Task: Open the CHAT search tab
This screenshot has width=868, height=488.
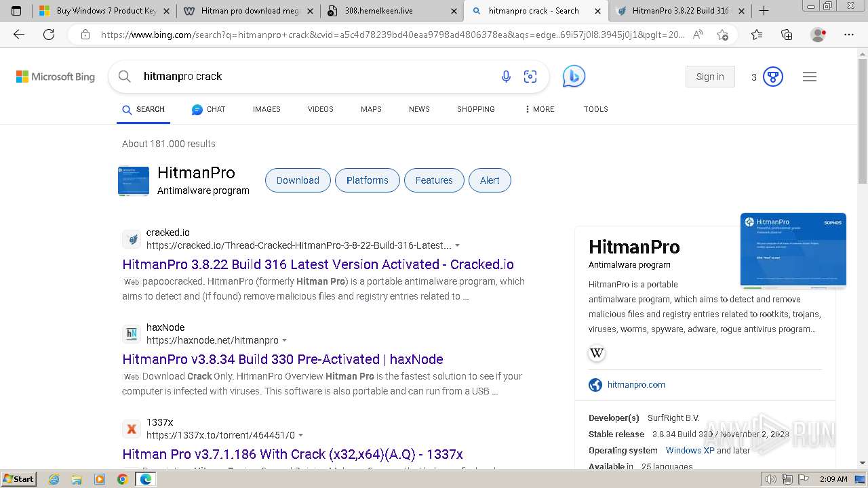Action: tap(208, 109)
